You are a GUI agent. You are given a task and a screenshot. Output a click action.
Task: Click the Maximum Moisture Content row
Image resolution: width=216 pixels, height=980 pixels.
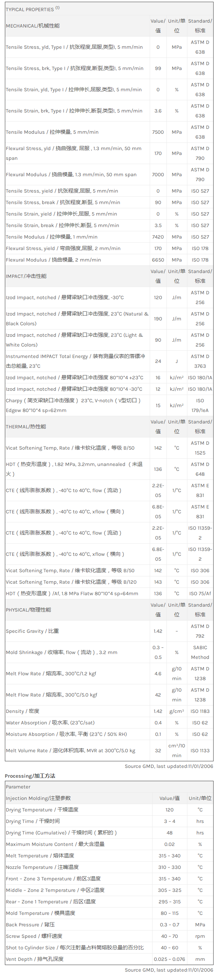(x=55, y=844)
